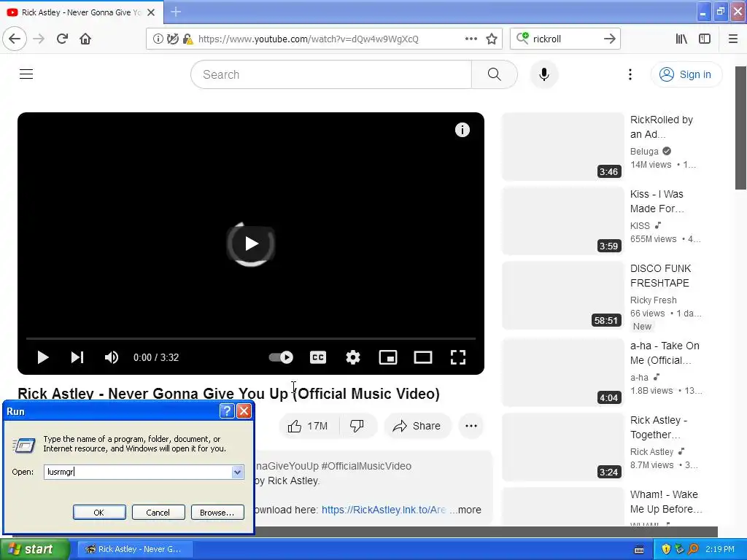Open the video info card icon
This screenshot has width=747, height=560.
pos(462,130)
